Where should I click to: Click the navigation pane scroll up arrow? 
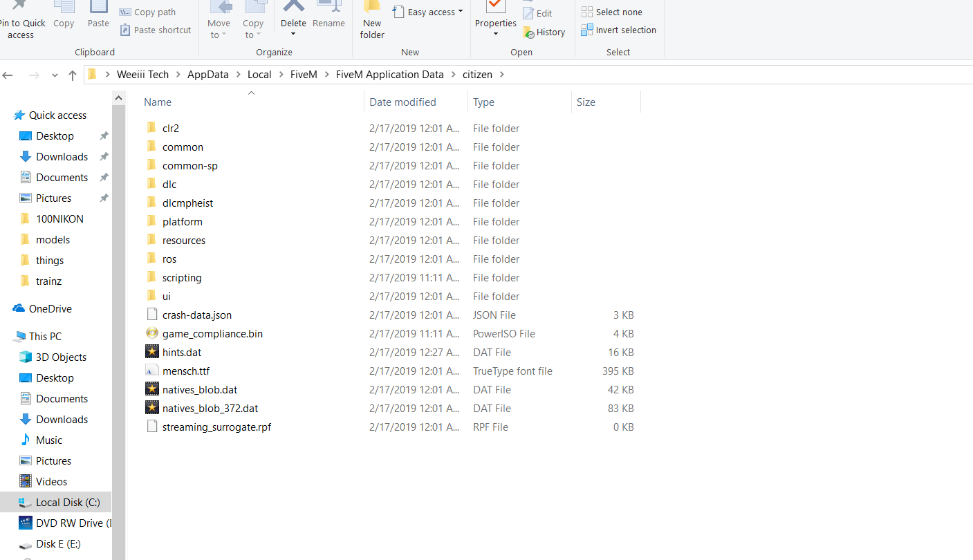click(118, 99)
